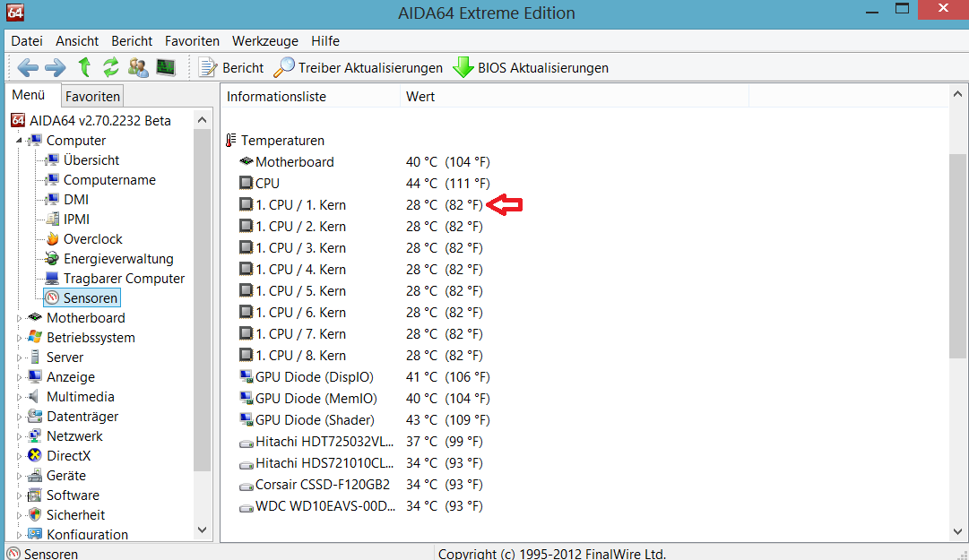
Task: Expand the Server tree node
Action: tap(19, 358)
